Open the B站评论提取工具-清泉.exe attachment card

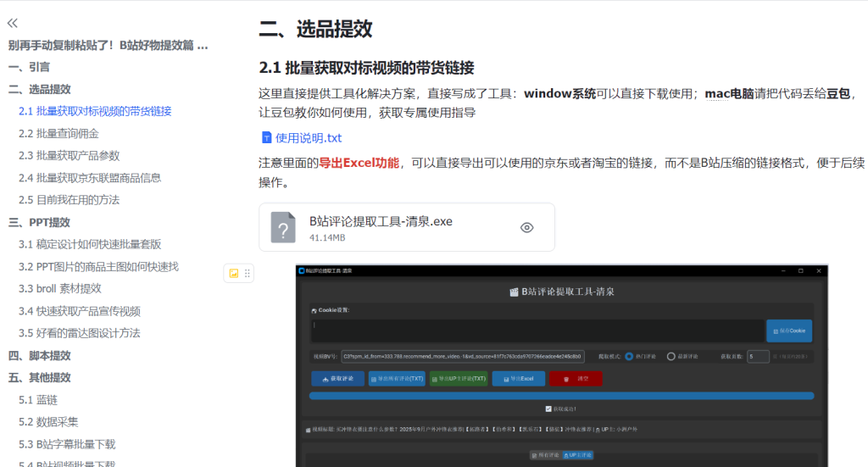tap(407, 227)
